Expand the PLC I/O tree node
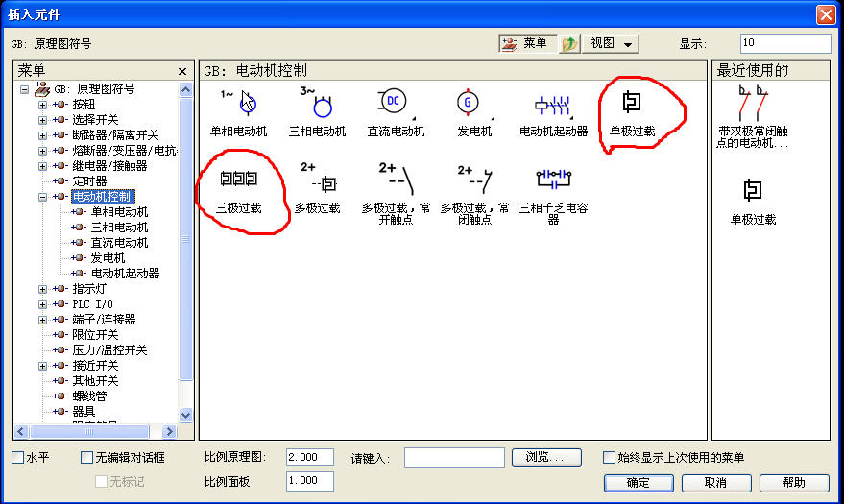 pyautogui.click(x=42, y=304)
